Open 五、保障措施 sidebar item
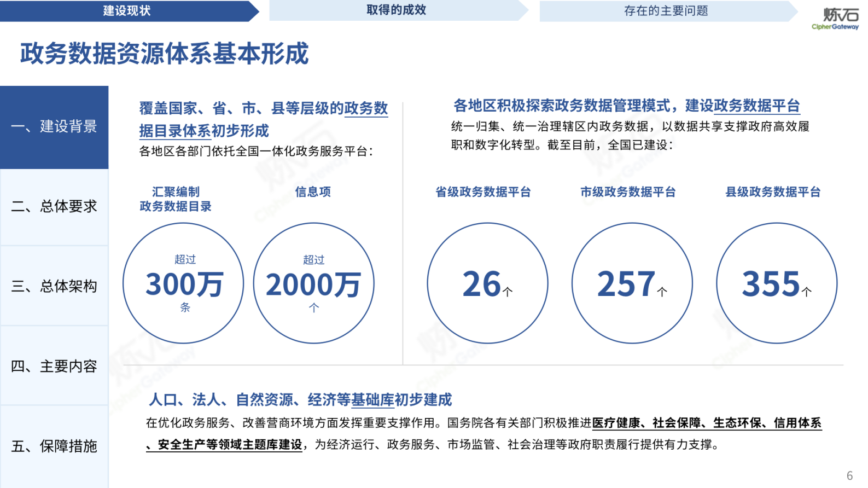The image size is (868, 488). [x=54, y=446]
